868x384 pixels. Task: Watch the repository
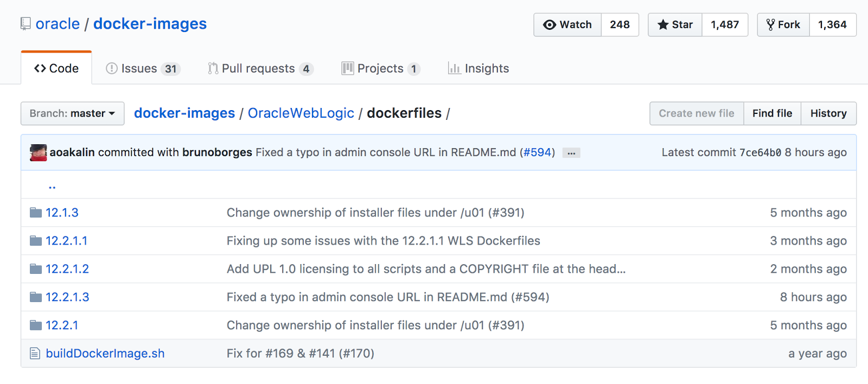[x=567, y=25]
